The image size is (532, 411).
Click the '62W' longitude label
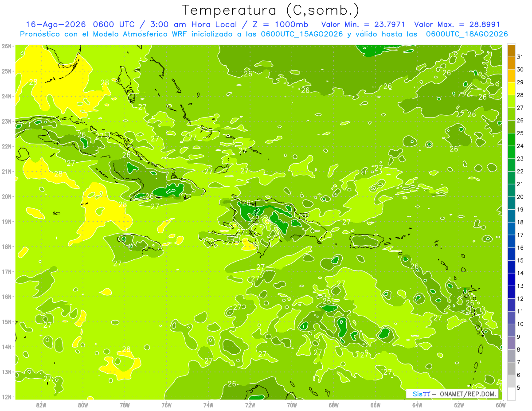tap(459, 405)
